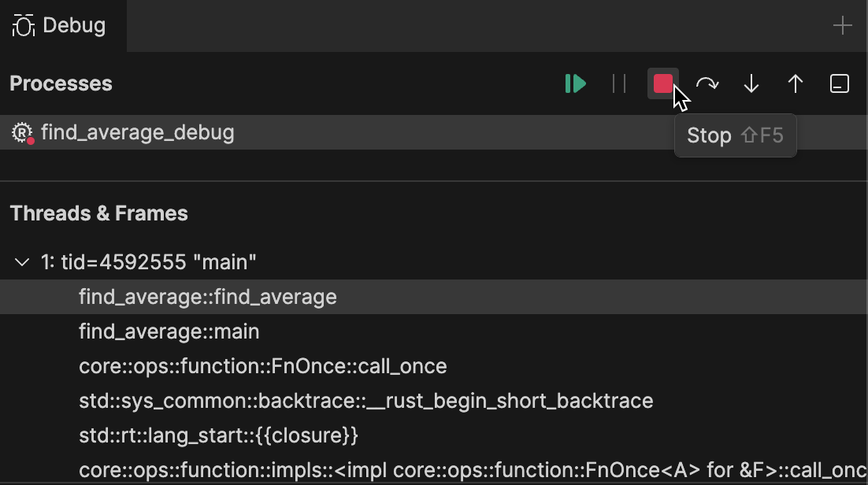Image resolution: width=868 pixels, height=485 pixels.
Task: Click the plus icon to add panel
Action: coord(843,25)
